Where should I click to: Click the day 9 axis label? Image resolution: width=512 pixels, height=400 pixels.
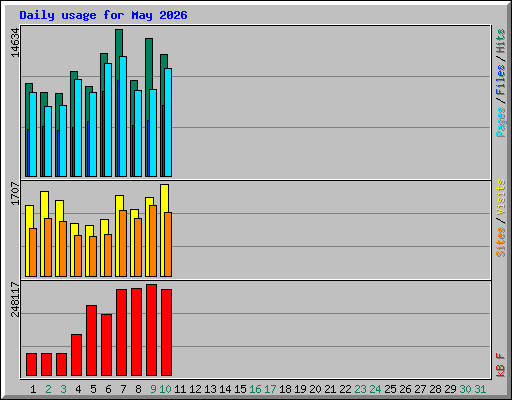(x=153, y=389)
